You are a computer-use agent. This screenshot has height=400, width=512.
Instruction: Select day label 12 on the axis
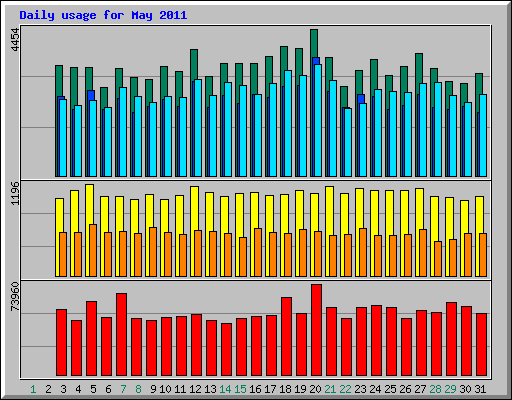(x=195, y=389)
